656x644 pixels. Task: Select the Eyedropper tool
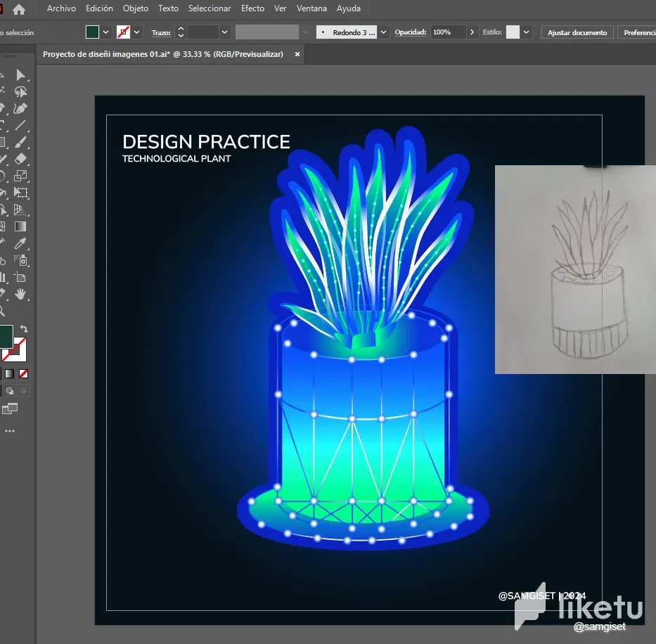[20, 243]
